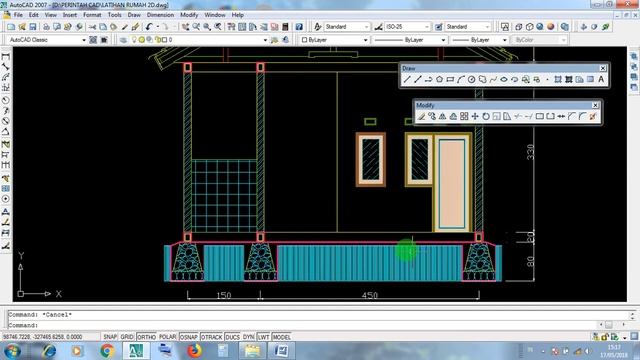Select the Hatch tool in Draw toolbar
This screenshot has width=640, height=360.
[x=558, y=80]
